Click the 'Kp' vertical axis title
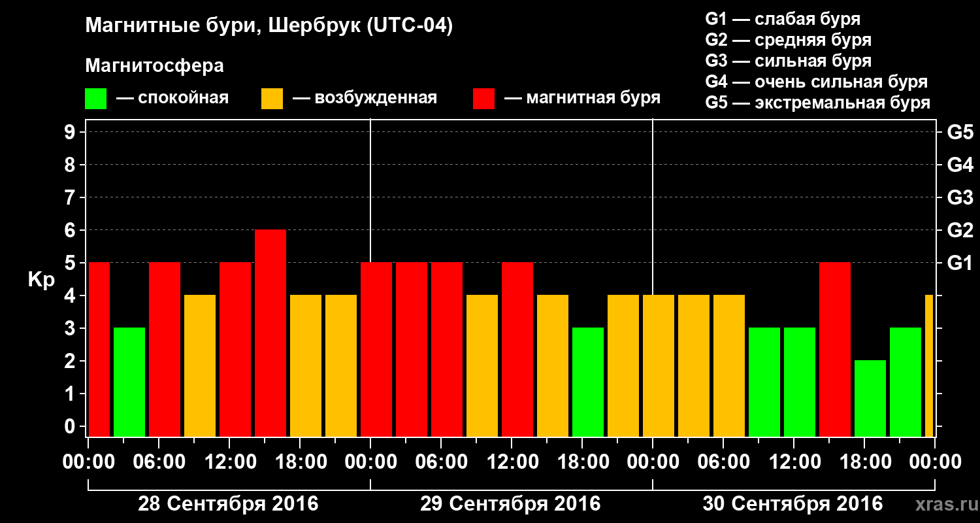The height and width of the screenshot is (523, 980). click(41, 280)
